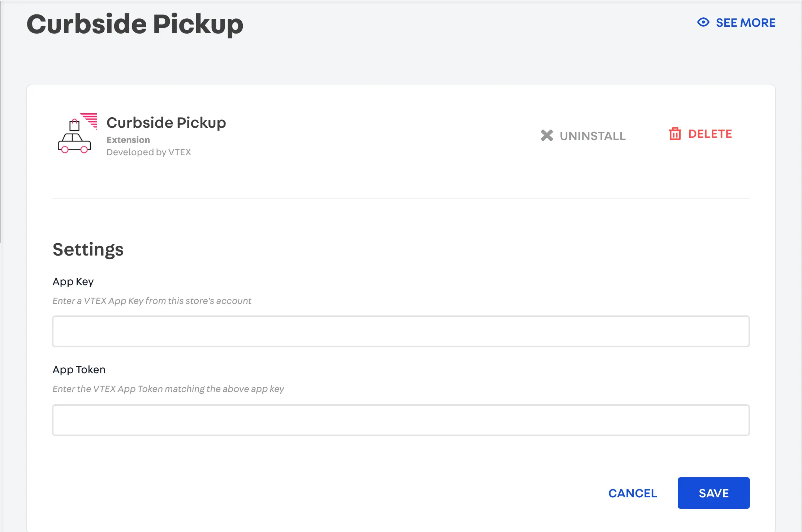Click the App Key helper description text
This screenshot has width=802, height=532.
152,301
